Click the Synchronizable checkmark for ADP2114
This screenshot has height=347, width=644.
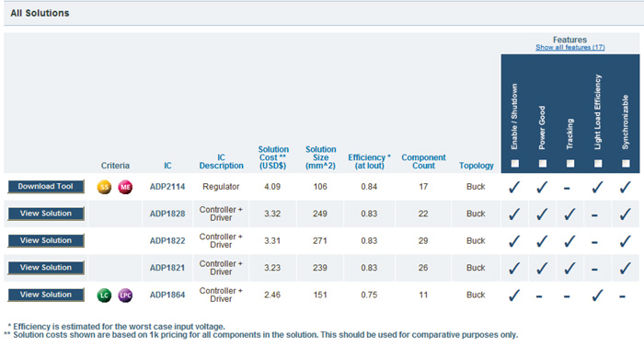pos(626,187)
